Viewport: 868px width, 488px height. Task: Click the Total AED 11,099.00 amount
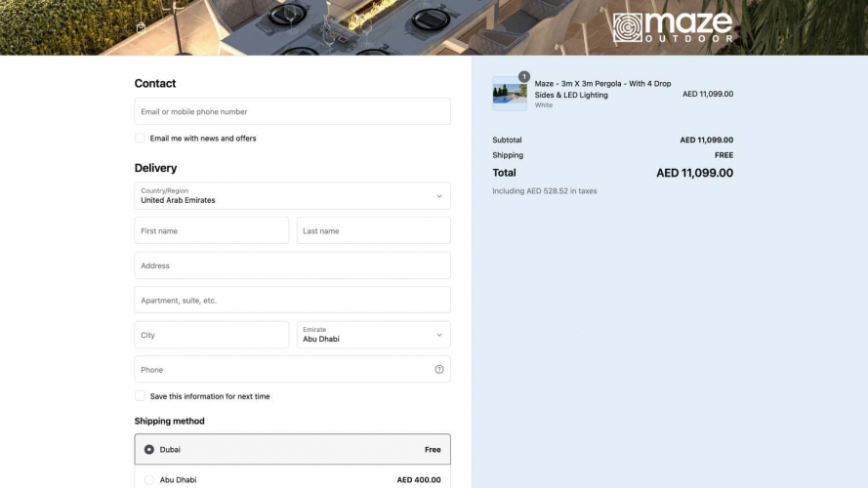tap(694, 173)
